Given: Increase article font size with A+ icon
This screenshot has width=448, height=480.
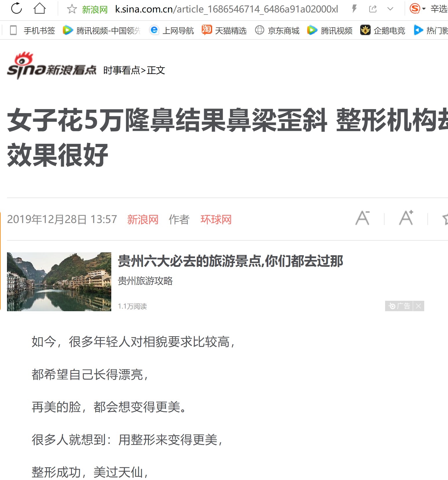Looking at the screenshot, I should click(x=406, y=218).
